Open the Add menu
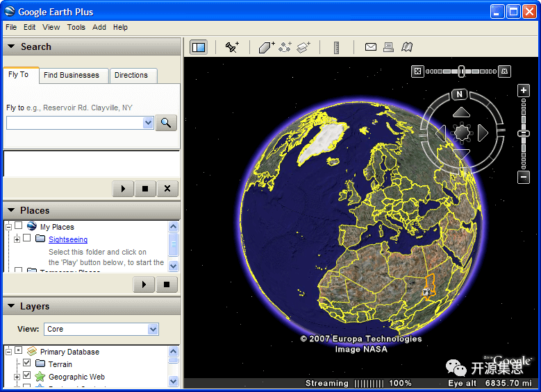 click(x=99, y=27)
